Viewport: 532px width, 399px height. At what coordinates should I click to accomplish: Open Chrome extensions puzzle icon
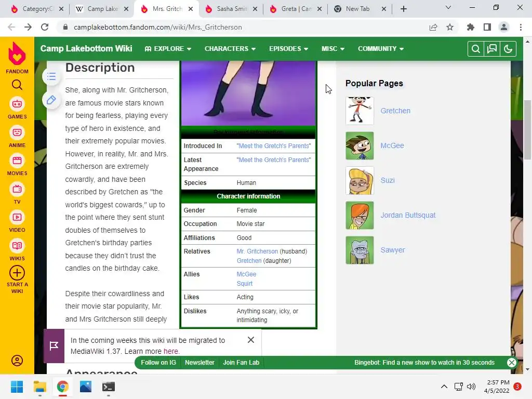click(471, 27)
